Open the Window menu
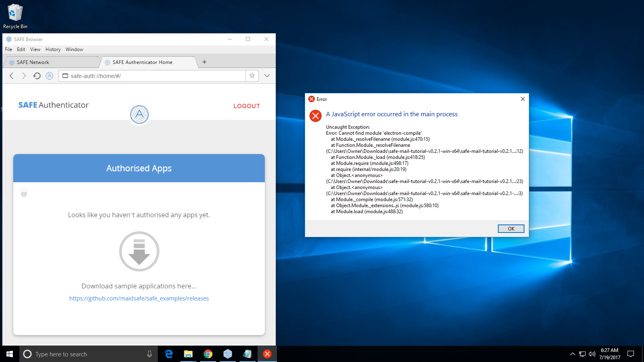 coord(74,49)
